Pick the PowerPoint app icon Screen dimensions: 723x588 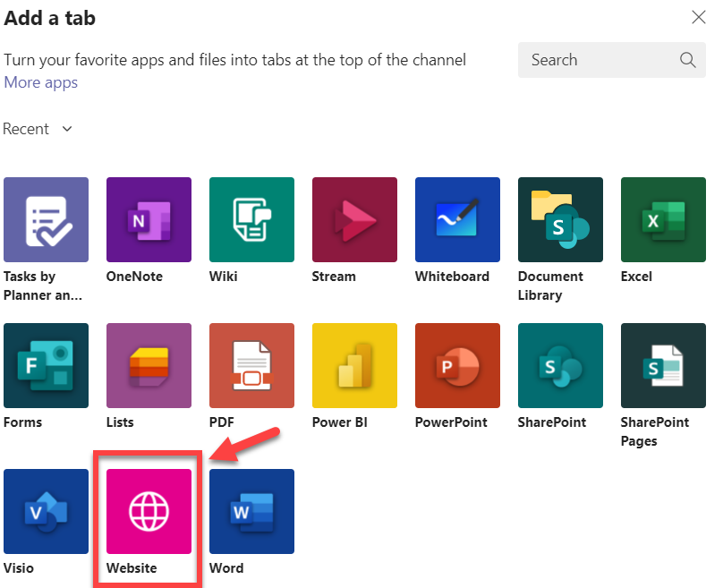(x=457, y=366)
